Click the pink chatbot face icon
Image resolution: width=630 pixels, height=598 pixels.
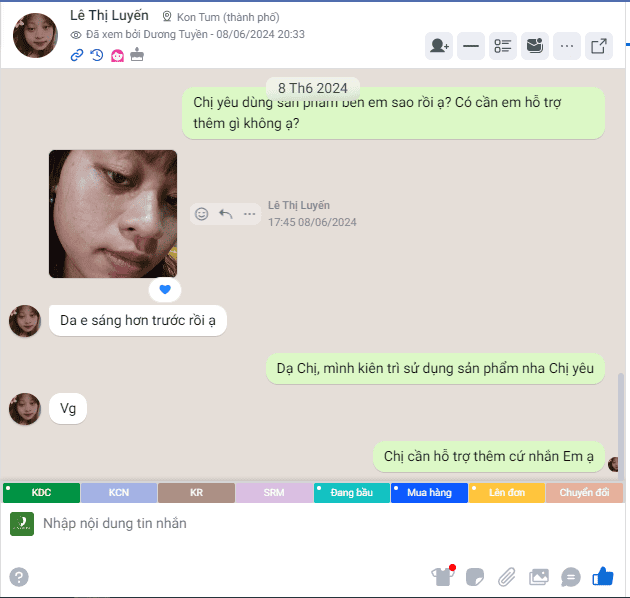pos(117,55)
